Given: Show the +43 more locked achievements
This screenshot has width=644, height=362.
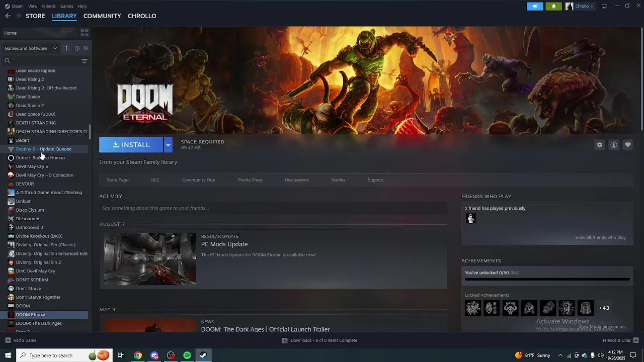Looking at the screenshot, I should click(x=604, y=308).
